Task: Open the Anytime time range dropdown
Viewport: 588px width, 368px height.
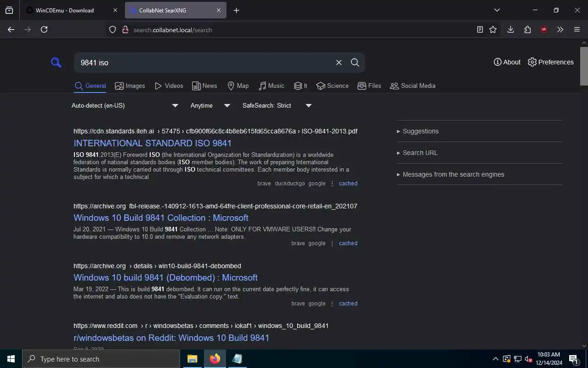Action: tap(210, 106)
